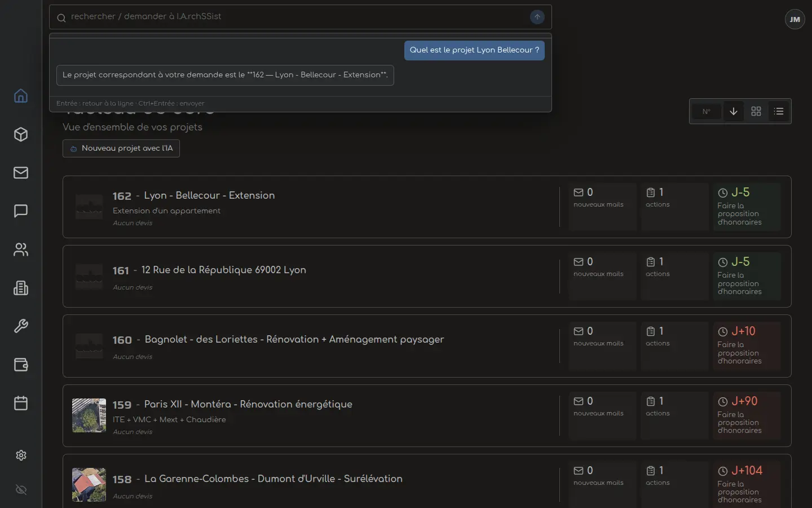Image resolution: width=812 pixels, height=508 pixels.
Task: Send the message with the arrow-up button
Action: pos(537,17)
